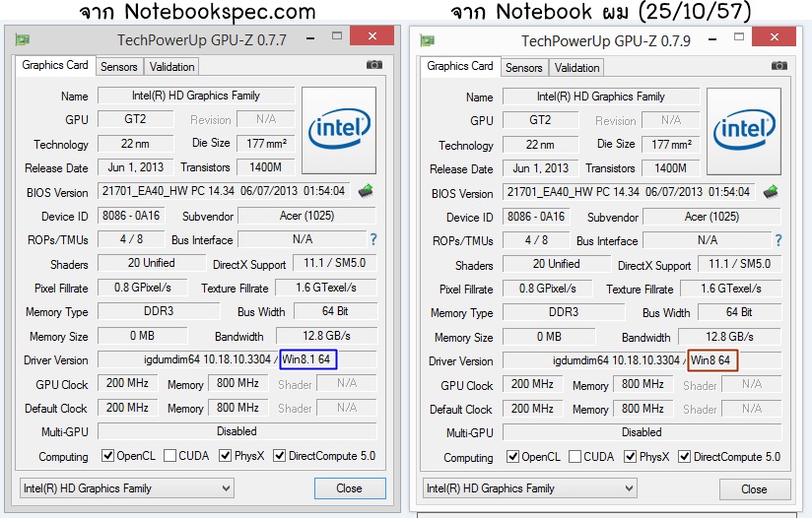Click Device ID value in GPU-Z 0.7.7
Viewport: 812px width, 518px height.
coord(131,216)
